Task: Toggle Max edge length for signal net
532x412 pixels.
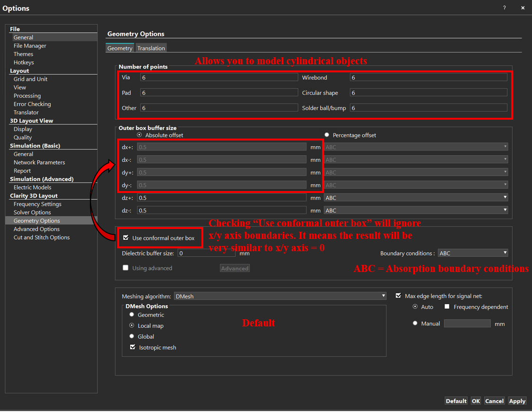Action: (398, 296)
